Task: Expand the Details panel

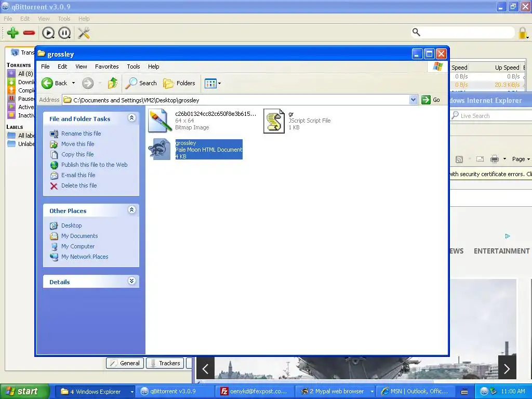Action: tap(132, 281)
